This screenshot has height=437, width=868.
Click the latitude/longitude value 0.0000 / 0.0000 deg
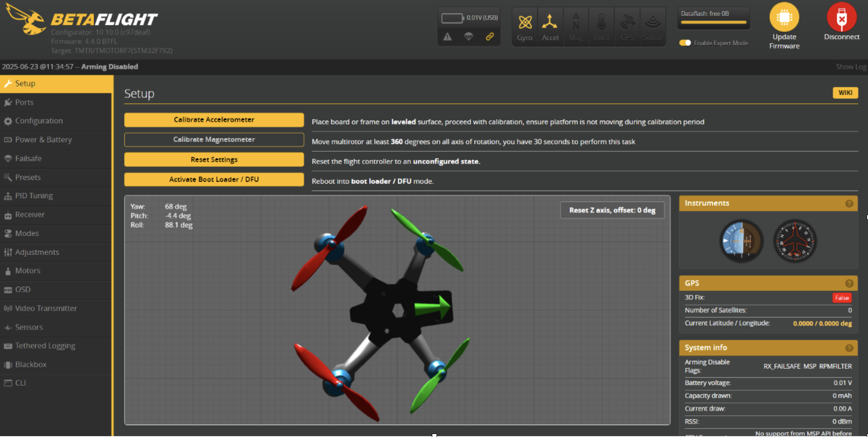click(822, 324)
